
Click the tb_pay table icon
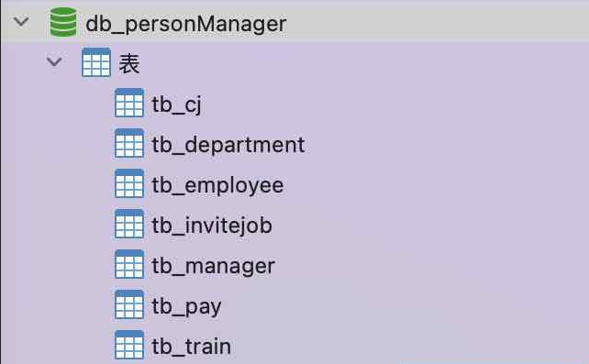[129, 304]
